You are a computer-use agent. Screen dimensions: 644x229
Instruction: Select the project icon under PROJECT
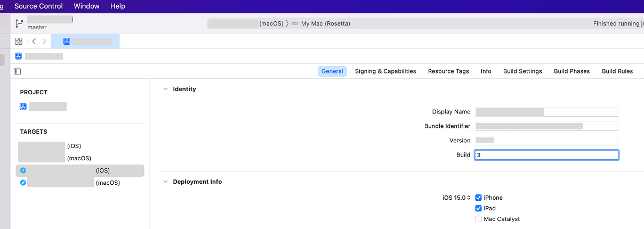pos(23,107)
